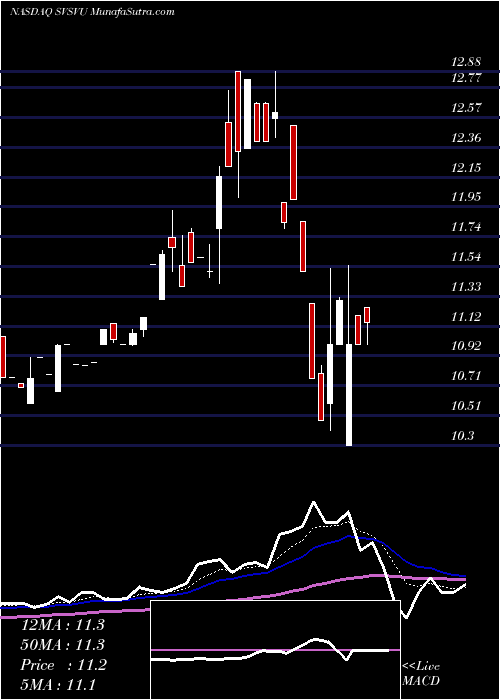Click the 12MA : 11.3 readout
Image resolution: width=500 pixels, height=700 pixels.
pos(62,625)
